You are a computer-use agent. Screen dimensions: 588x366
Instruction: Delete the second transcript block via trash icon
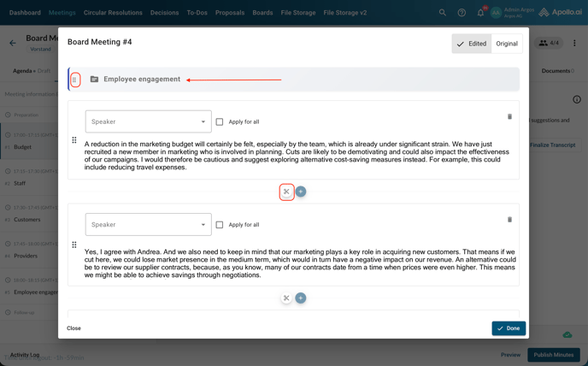tap(509, 220)
